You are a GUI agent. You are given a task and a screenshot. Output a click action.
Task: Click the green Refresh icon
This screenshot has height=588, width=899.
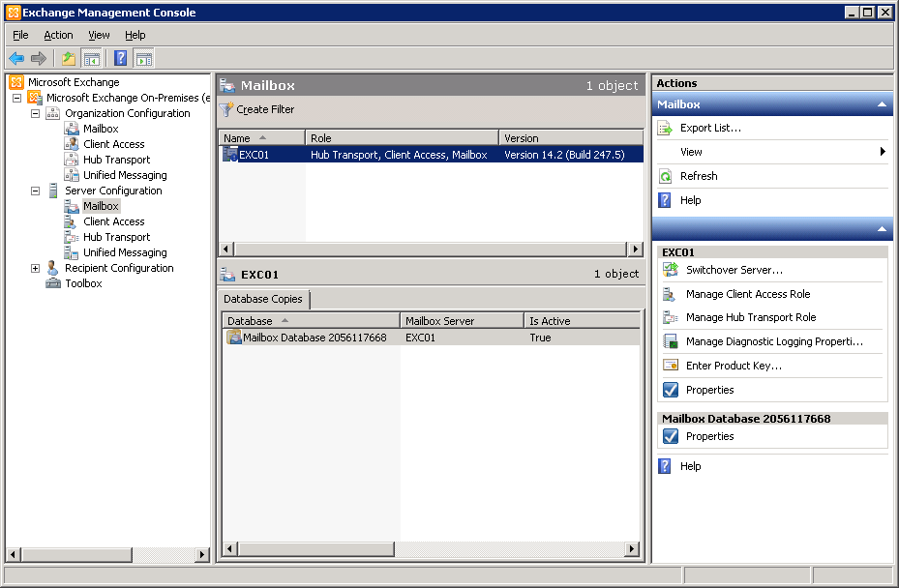click(x=665, y=176)
